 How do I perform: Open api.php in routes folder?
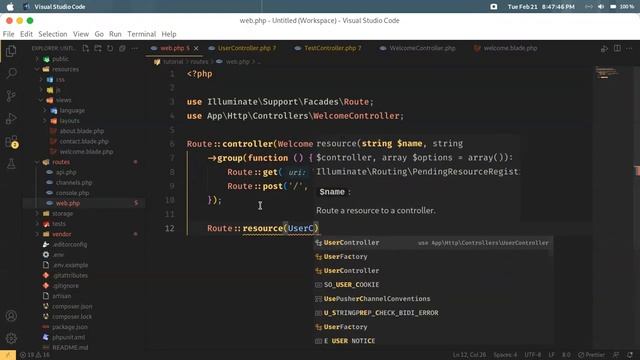pos(66,172)
